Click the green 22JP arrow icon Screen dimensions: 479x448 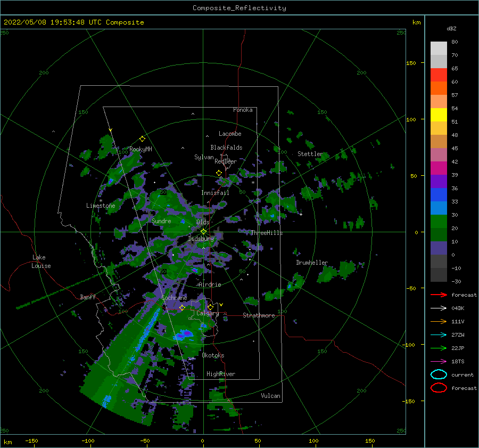point(439,348)
